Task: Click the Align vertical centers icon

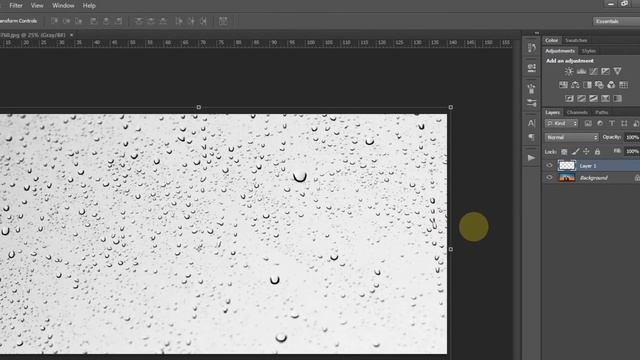Action: tap(67, 21)
